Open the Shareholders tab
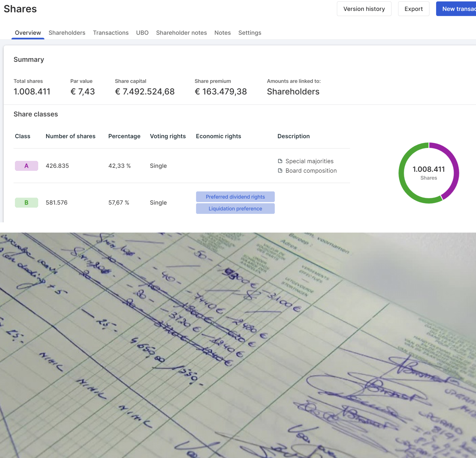 [x=67, y=33]
